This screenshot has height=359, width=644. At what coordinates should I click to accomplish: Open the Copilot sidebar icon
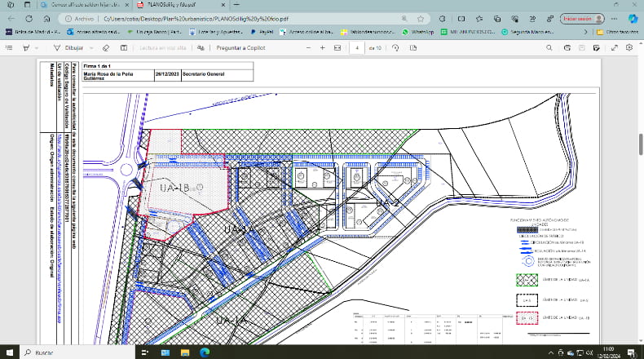(x=633, y=19)
